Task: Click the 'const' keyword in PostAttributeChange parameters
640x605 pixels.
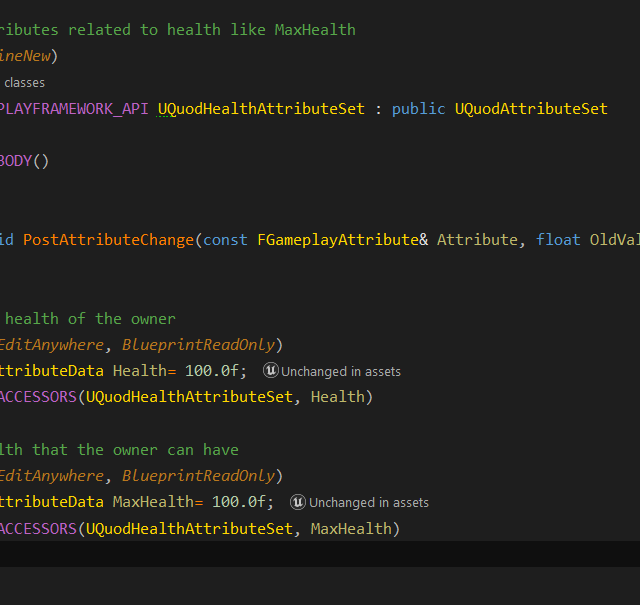Action: pos(225,240)
